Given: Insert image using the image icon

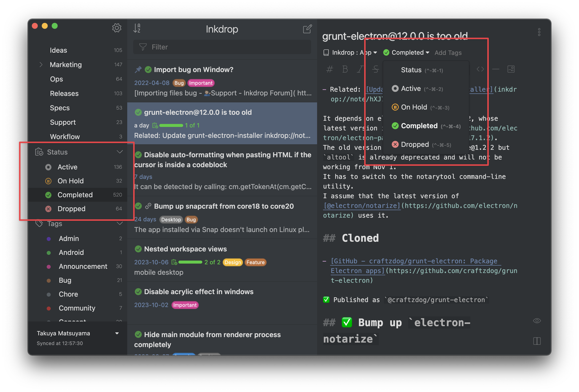Looking at the screenshot, I should tap(511, 69).
